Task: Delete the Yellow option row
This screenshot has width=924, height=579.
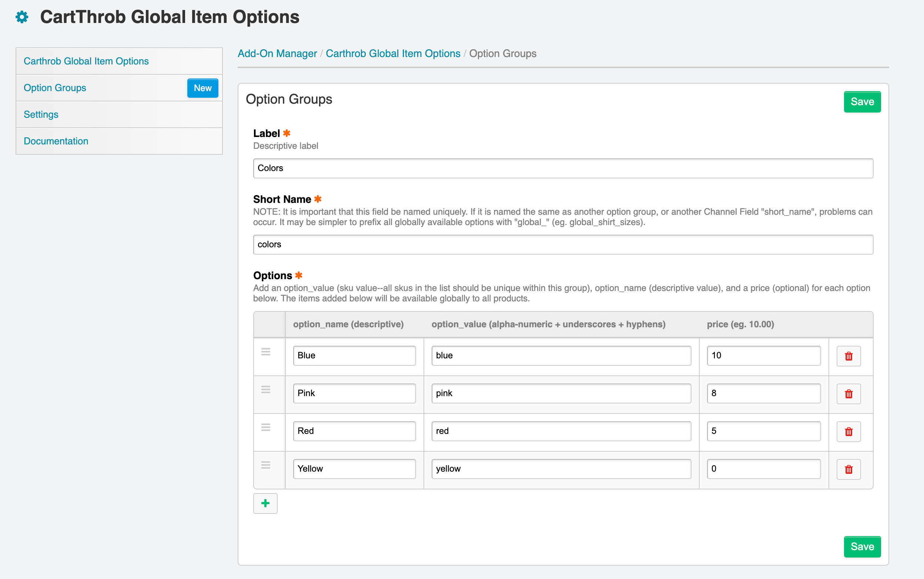Action: tap(848, 469)
